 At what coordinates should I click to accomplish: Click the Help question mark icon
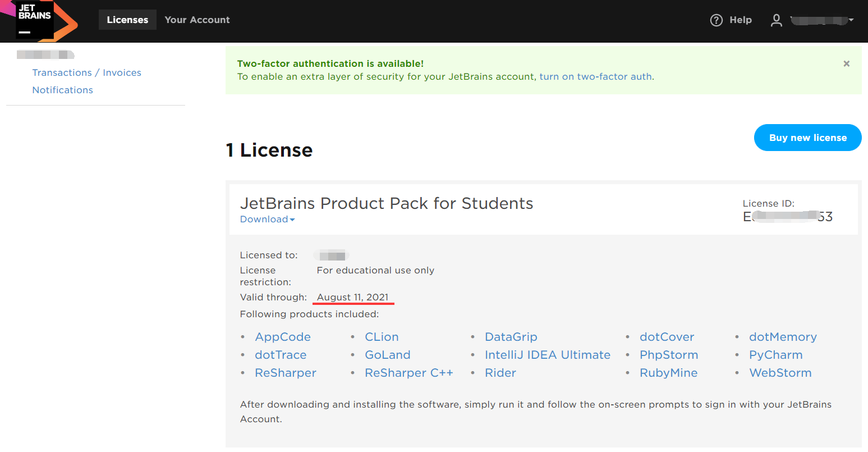click(716, 20)
